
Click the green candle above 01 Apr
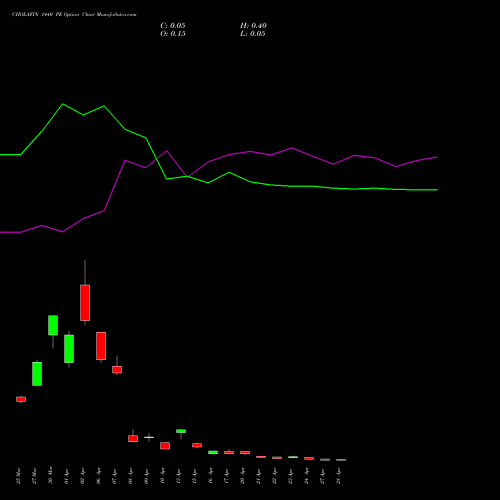pos(69,349)
